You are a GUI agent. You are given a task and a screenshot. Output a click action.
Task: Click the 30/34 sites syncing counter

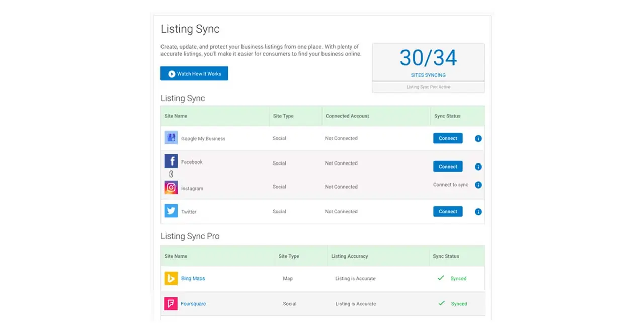click(x=428, y=58)
